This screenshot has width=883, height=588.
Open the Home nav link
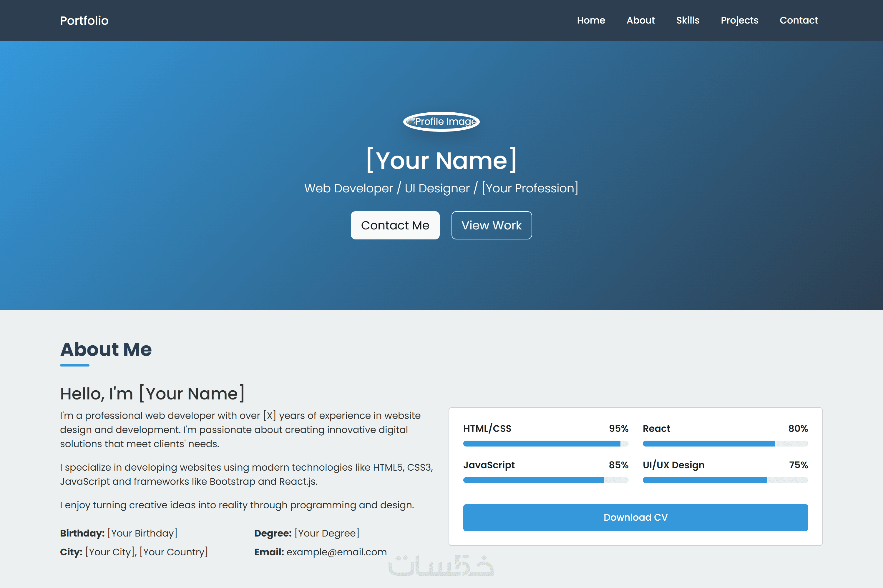point(591,20)
